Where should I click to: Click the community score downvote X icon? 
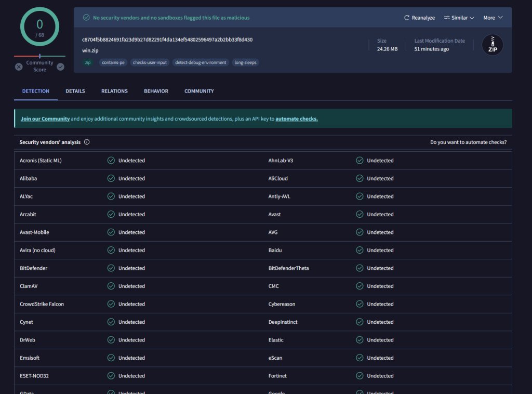(19, 67)
